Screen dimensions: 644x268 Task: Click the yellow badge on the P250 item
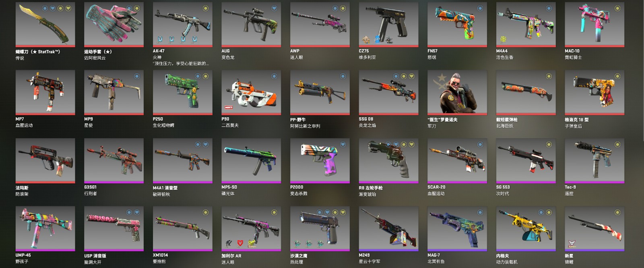(x=206, y=76)
